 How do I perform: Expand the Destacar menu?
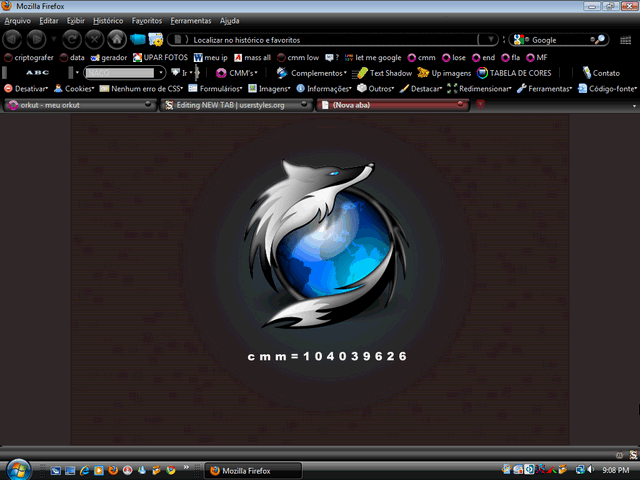pos(420,89)
